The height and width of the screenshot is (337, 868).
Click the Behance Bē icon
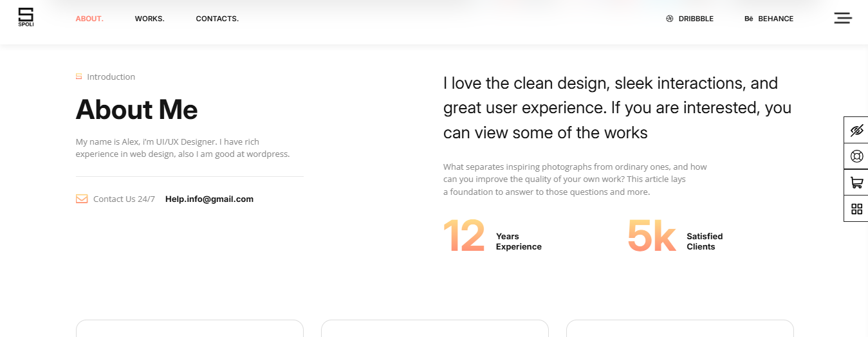coord(748,19)
